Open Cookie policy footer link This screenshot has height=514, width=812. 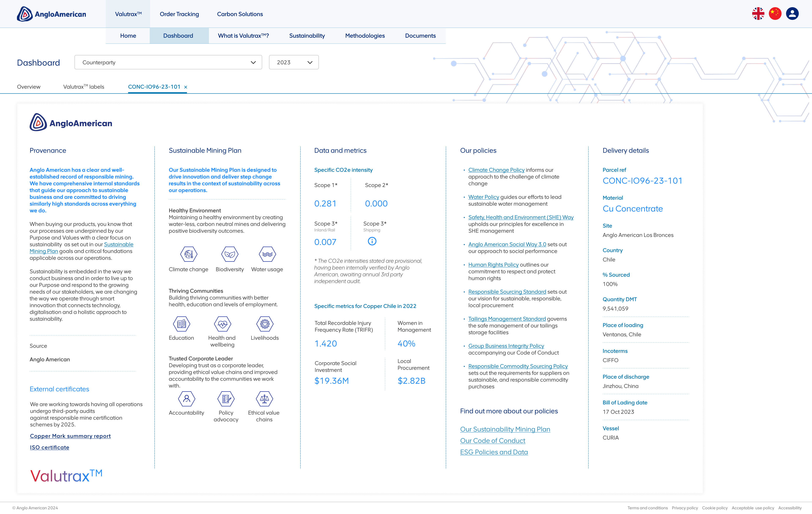[715, 508]
